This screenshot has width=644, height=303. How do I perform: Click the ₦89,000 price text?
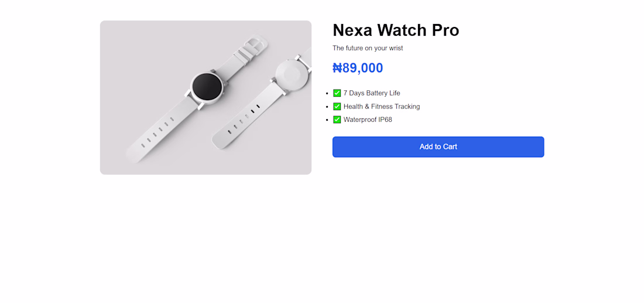tap(358, 68)
